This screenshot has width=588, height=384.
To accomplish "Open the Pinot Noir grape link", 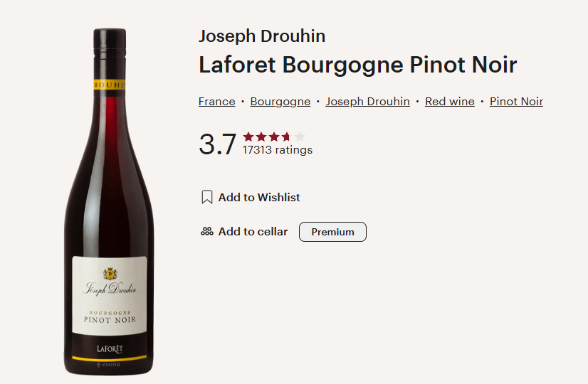I will (x=516, y=102).
